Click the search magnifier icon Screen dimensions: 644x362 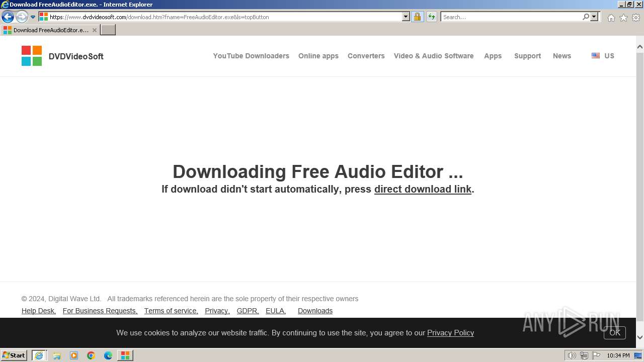pyautogui.click(x=586, y=17)
